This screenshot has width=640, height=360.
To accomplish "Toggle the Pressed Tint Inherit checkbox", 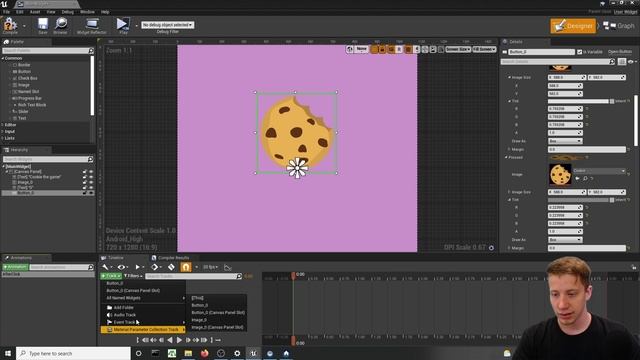I will pyautogui.click(x=612, y=200).
